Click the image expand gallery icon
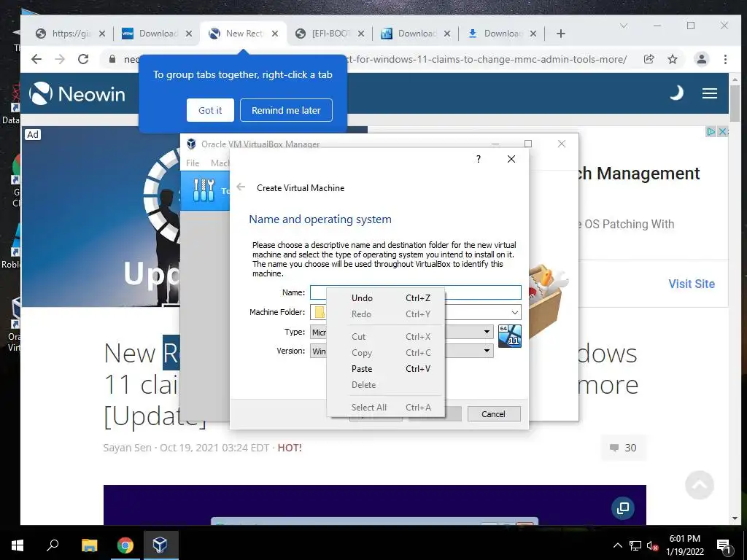 click(x=623, y=508)
